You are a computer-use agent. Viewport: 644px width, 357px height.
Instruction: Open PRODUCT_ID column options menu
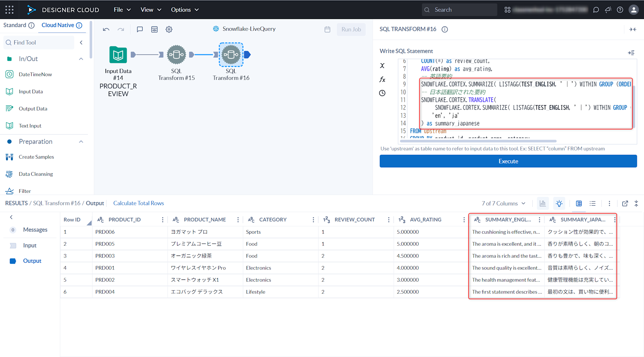163,220
